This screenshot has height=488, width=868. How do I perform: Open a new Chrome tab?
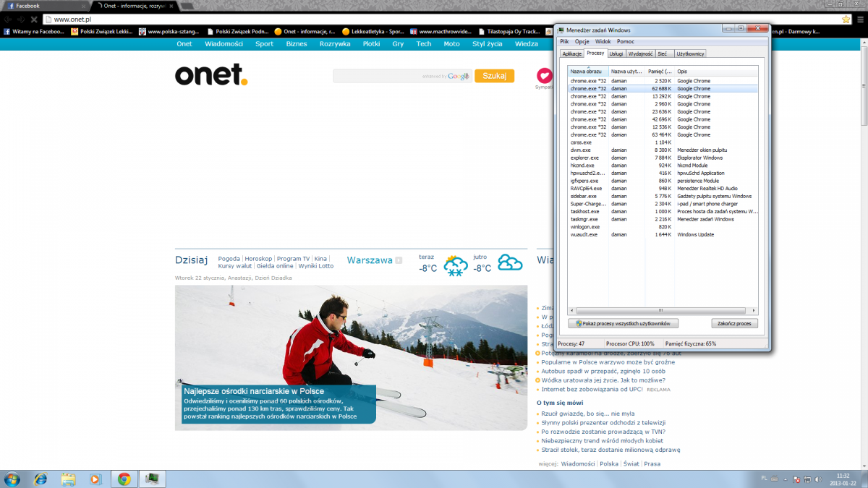(x=187, y=6)
